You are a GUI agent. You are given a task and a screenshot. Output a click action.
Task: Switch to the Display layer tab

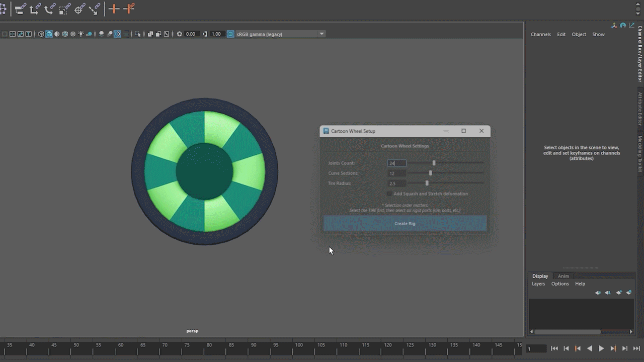(540, 276)
